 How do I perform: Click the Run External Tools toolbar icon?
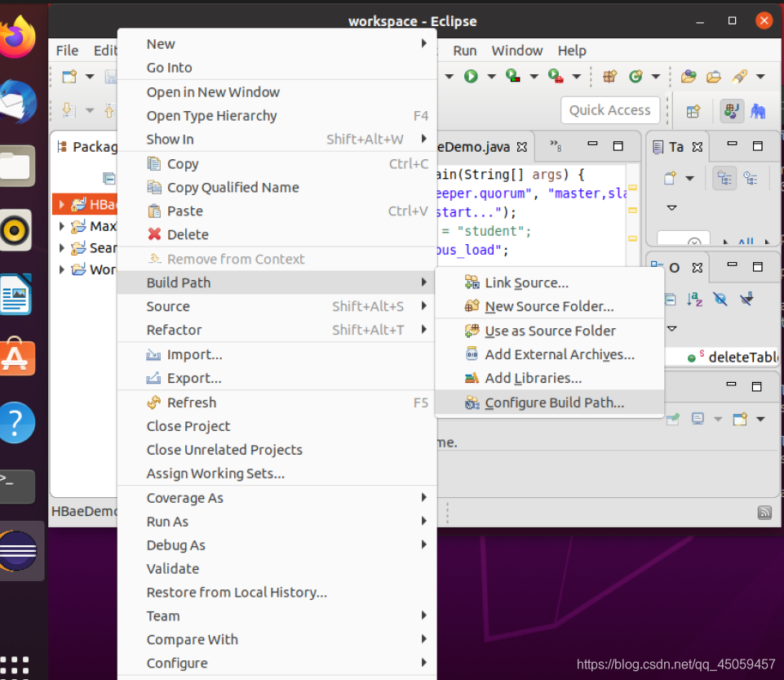point(556,76)
